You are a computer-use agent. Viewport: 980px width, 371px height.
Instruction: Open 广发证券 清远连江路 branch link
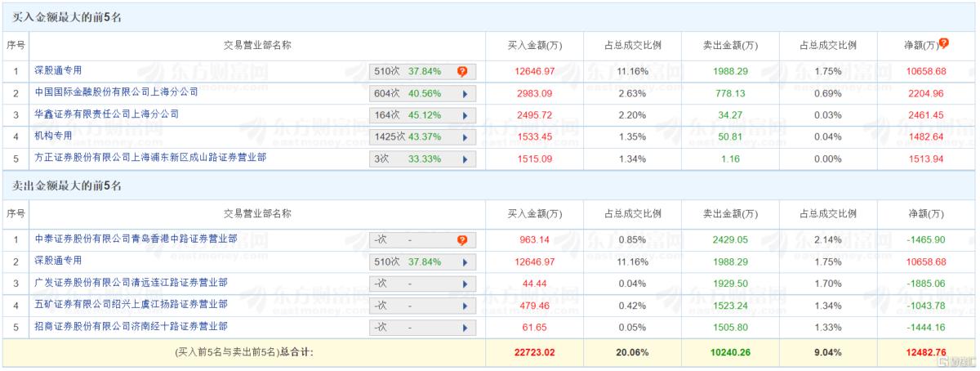coord(131,283)
